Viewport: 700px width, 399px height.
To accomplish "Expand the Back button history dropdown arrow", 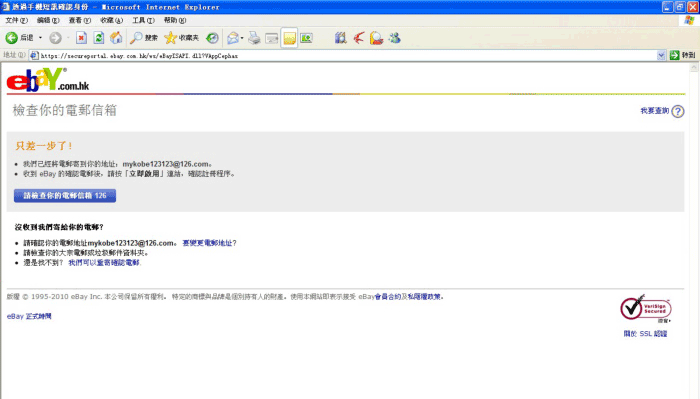I will point(40,38).
